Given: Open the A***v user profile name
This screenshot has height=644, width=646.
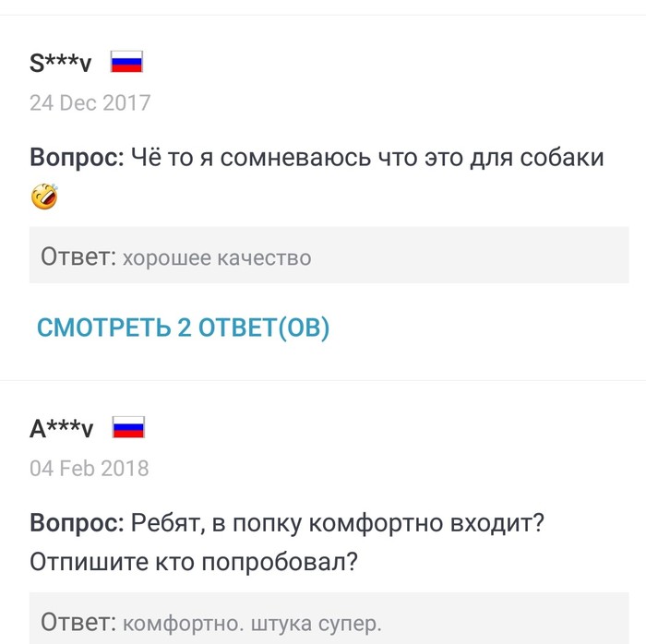Looking at the screenshot, I should [x=62, y=429].
